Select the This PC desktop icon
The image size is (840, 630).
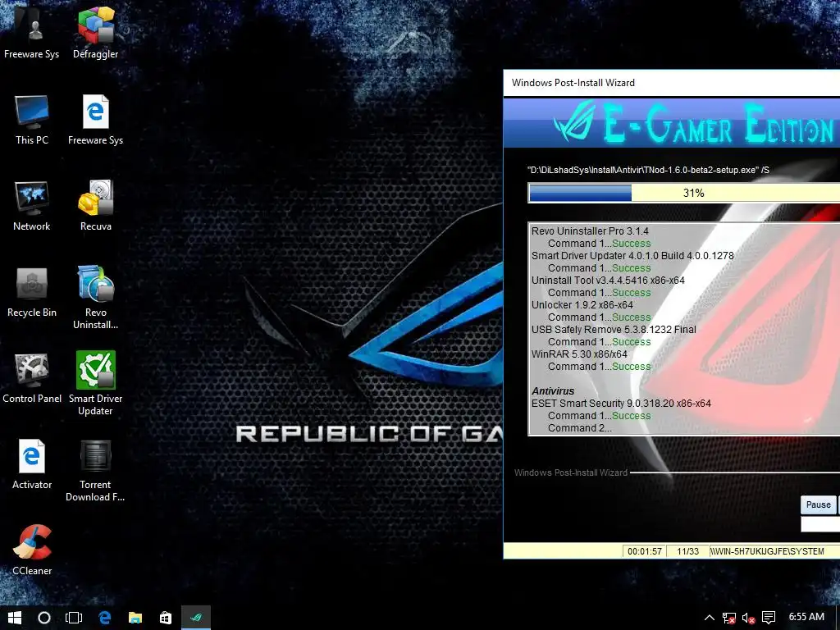point(32,120)
